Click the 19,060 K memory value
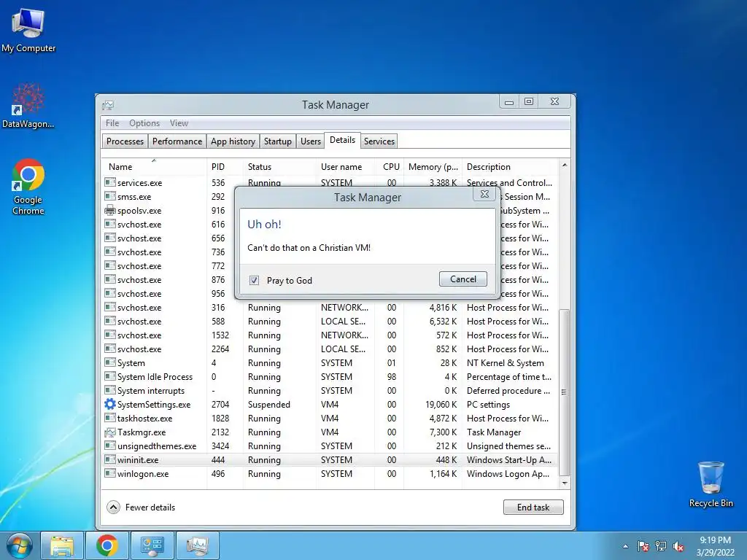Screen dimensions: 747x560 [x=441, y=404]
